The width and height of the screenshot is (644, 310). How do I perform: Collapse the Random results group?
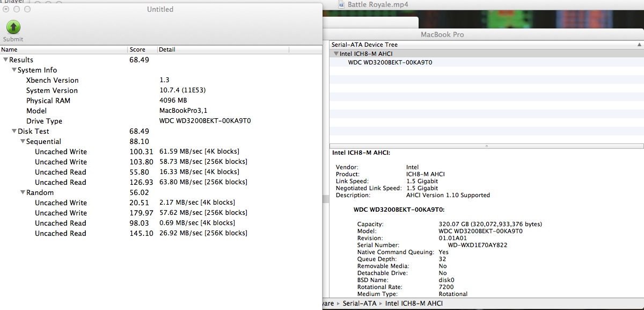pyautogui.click(x=23, y=192)
